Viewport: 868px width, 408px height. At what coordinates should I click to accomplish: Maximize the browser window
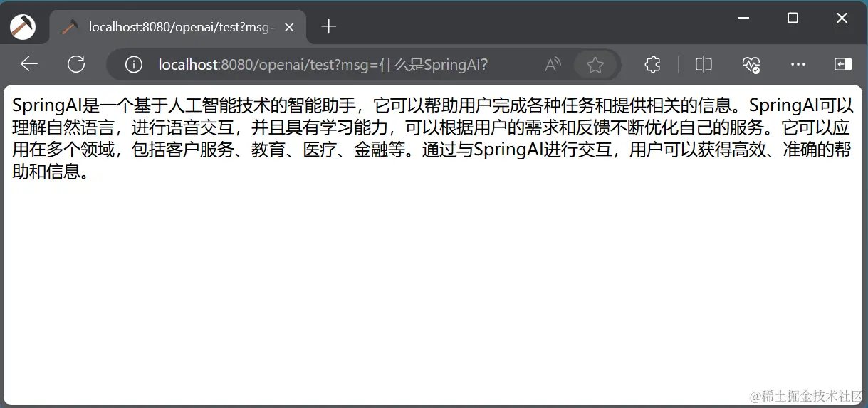coord(793,18)
